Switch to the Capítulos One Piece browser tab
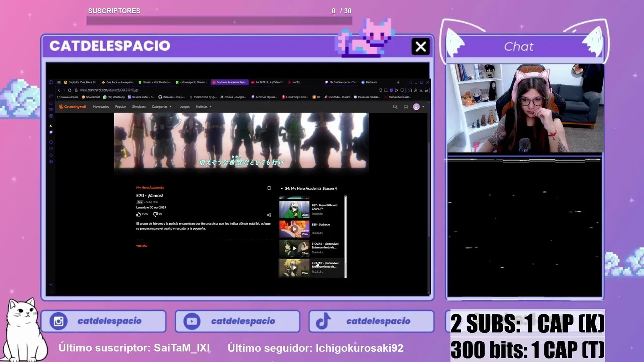This screenshot has width=644, height=362. pyautogui.click(x=79, y=82)
